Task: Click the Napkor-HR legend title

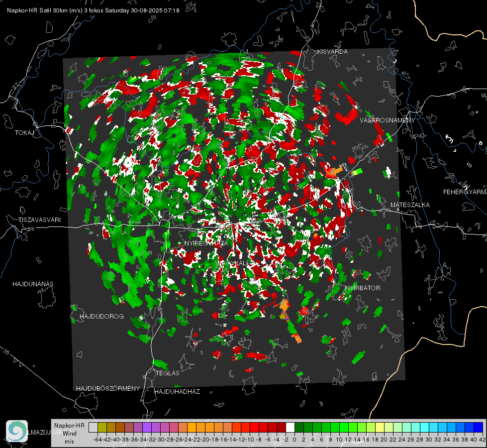Action: [69, 426]
